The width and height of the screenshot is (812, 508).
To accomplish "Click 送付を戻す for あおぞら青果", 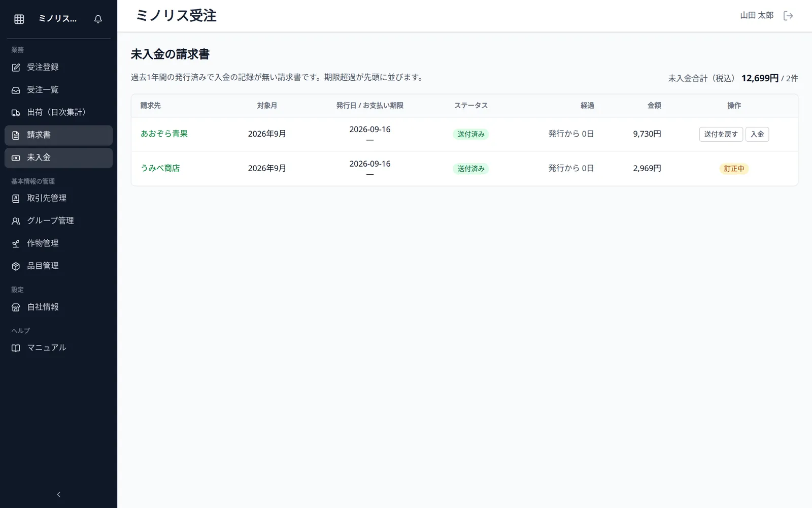I will 721,134.
